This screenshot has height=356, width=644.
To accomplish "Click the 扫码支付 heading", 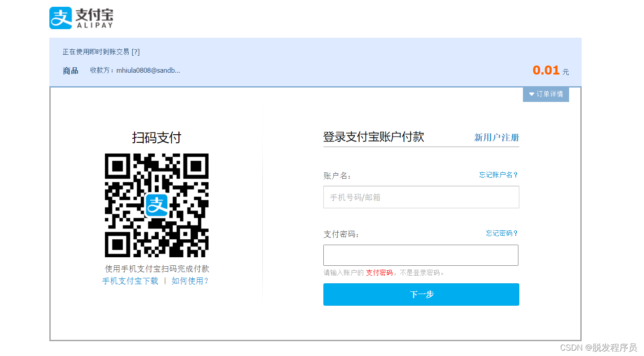I will pos(157,137).
